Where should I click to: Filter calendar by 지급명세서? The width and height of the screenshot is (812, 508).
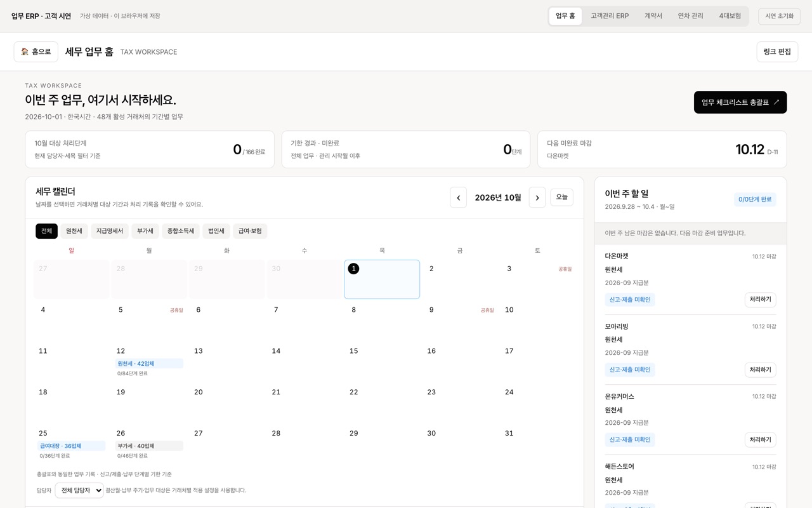coord(110,231)
